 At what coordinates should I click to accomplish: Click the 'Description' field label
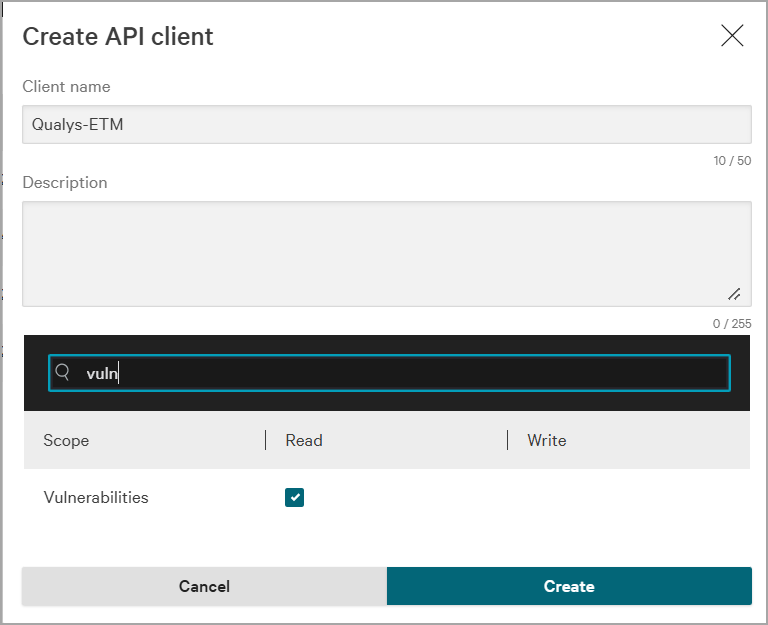[x=65, y=183]
